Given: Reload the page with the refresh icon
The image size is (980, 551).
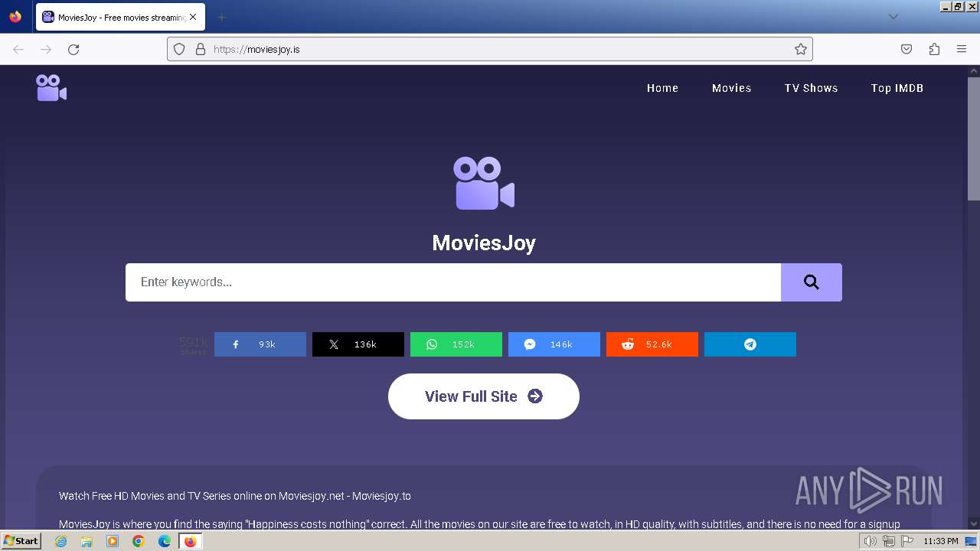Looking at the screenshot, I should [73, 49].
